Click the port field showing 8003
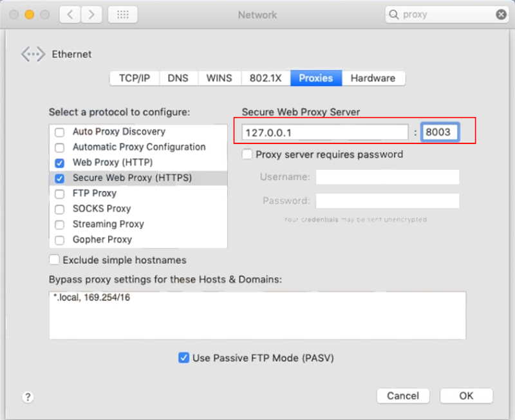Image resolution: width=515 pixels, height=420 pixels. pos(440,132)
